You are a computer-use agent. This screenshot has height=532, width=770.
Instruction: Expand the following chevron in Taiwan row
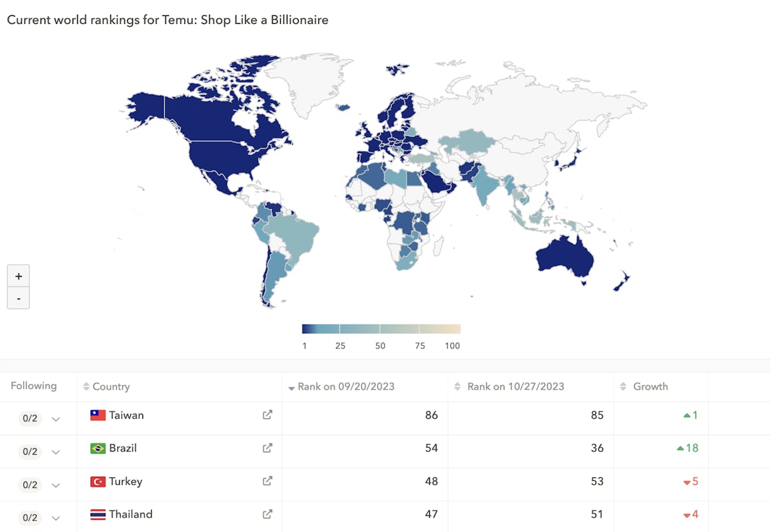[56, 419]
